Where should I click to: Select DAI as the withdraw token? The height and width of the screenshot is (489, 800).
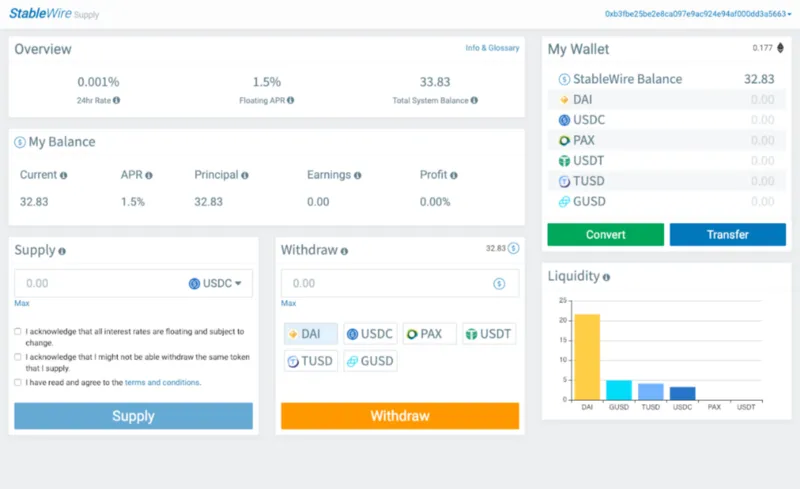[311, 334]
